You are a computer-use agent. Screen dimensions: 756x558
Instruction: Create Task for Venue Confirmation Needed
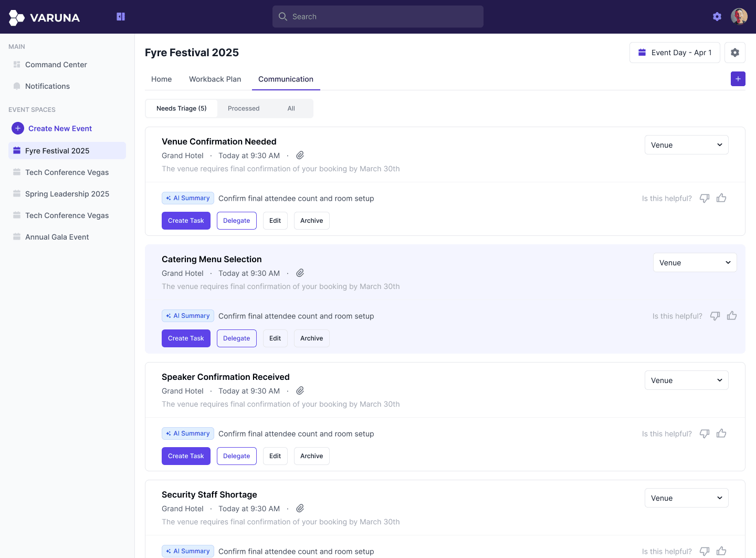pyautogui.click(x=186, y=221)
